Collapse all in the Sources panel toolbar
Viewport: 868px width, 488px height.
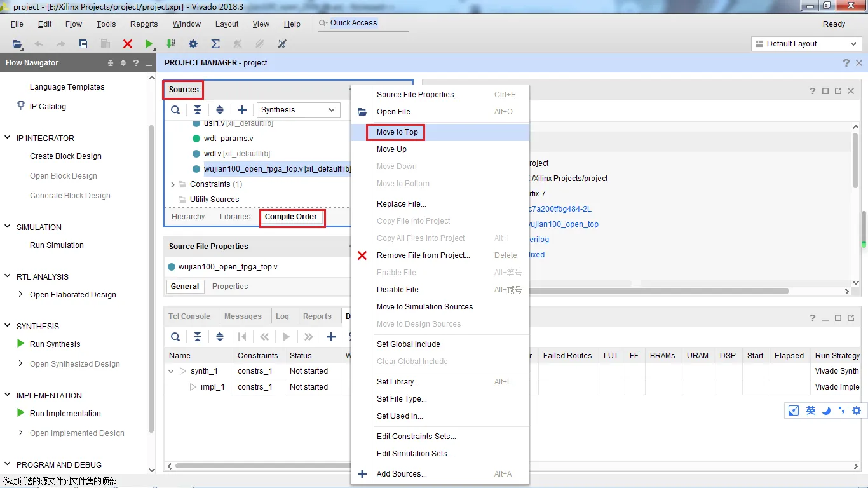198,110
